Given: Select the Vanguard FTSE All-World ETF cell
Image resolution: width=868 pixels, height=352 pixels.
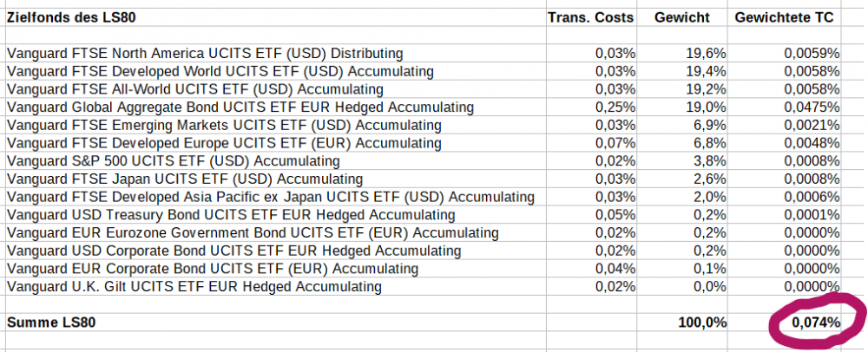Looking at the screenshot, I should point(195,89).
